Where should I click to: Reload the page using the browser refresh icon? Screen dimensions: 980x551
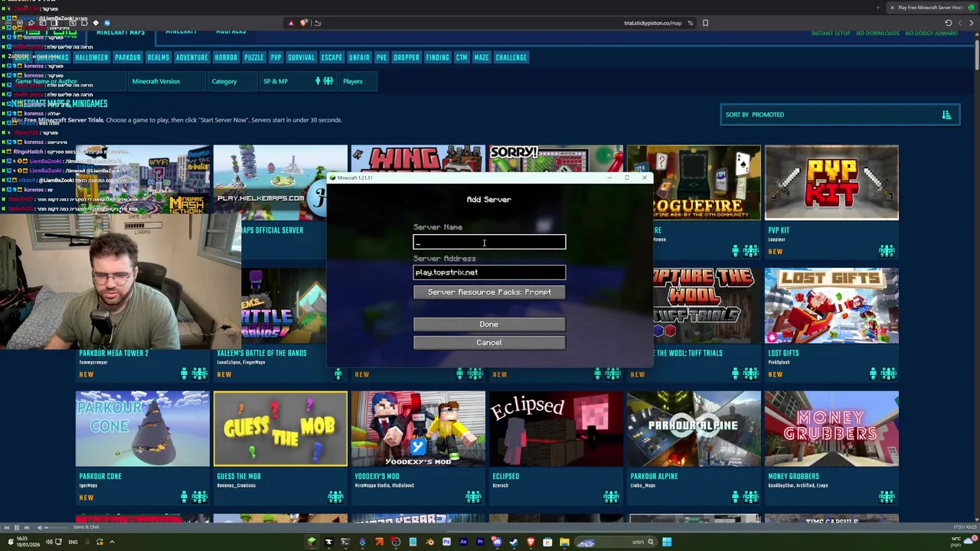pos(949,23)
